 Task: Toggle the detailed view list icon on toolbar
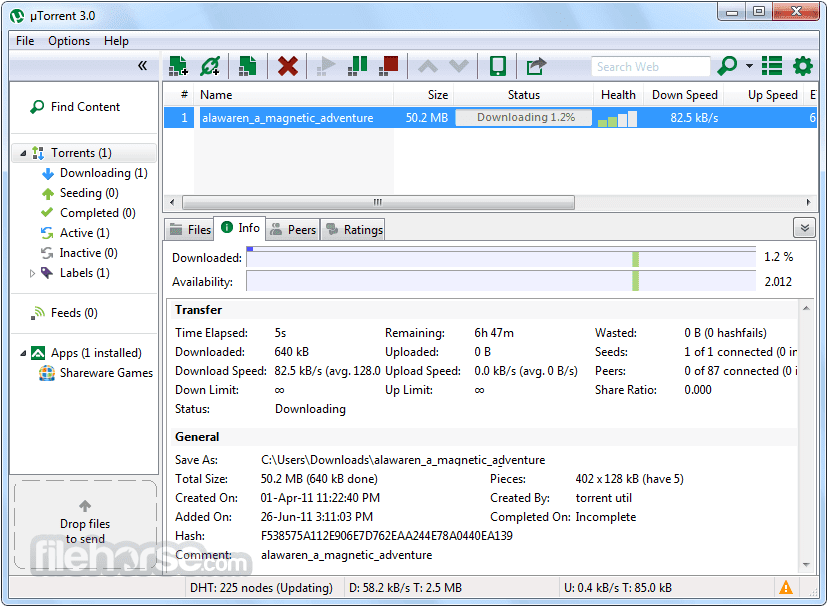coord(771,66)
